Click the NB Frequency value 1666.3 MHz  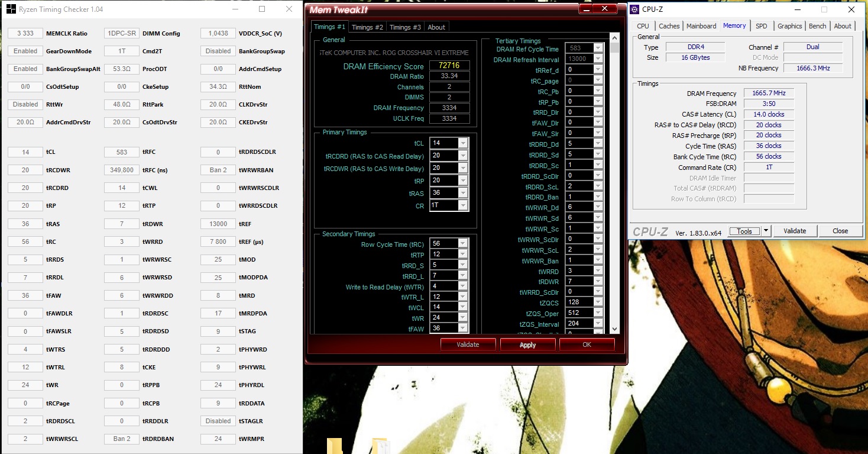813,68
